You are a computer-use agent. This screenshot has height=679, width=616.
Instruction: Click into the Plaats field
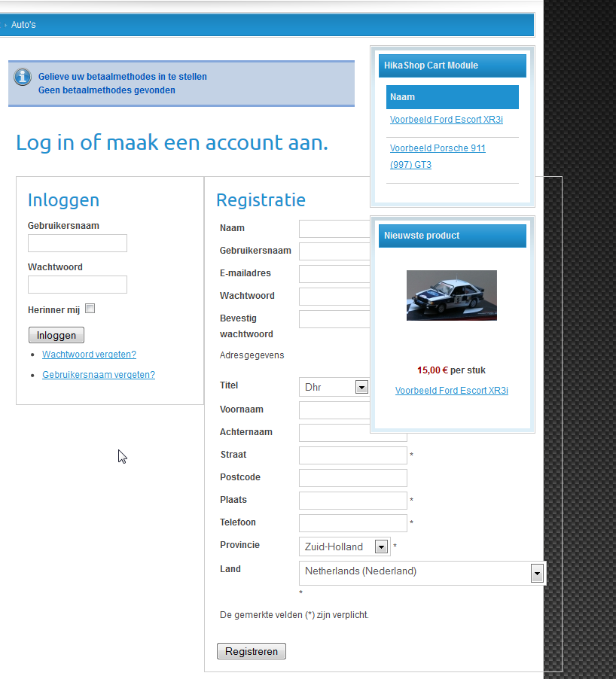pyautogui.click(x=353, y=500)
